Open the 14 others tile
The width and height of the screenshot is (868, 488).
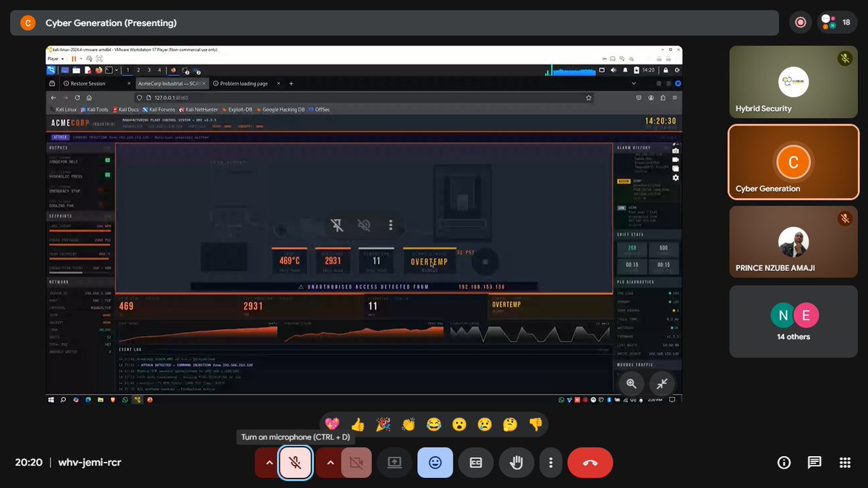[793, 322]
